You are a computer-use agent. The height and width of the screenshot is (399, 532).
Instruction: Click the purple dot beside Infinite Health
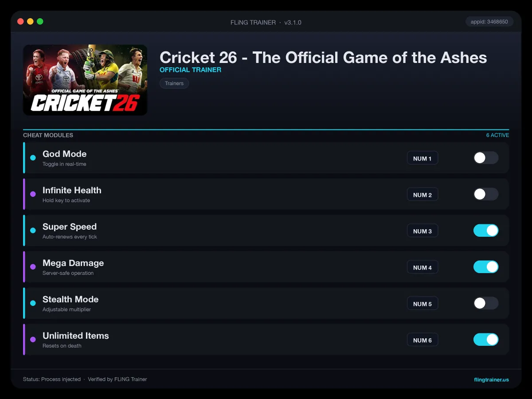(x=33, y=194)
